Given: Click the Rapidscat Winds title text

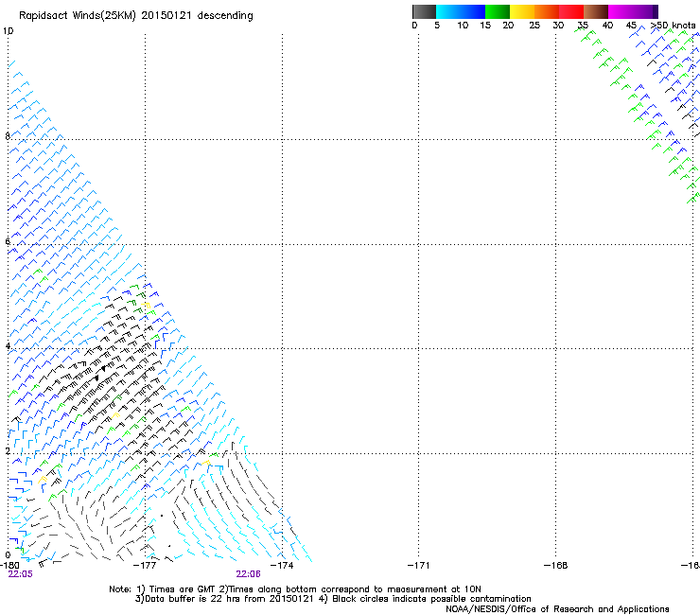Looking at the screenshot, I should coord(135,16).
